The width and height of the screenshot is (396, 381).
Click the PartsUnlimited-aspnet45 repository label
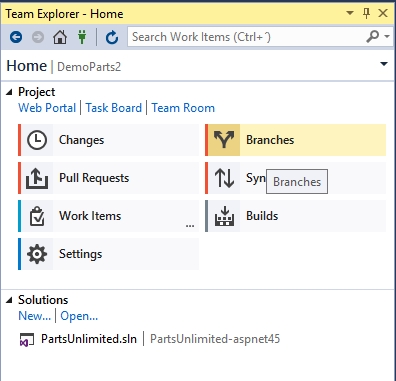tap(215, 339)
